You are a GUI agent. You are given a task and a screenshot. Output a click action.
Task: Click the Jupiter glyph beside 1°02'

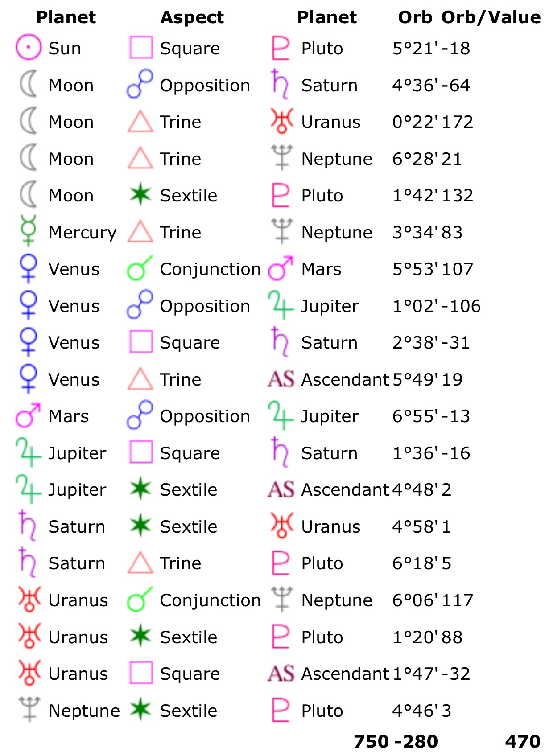pyautogui.click(x=281, y=305)
